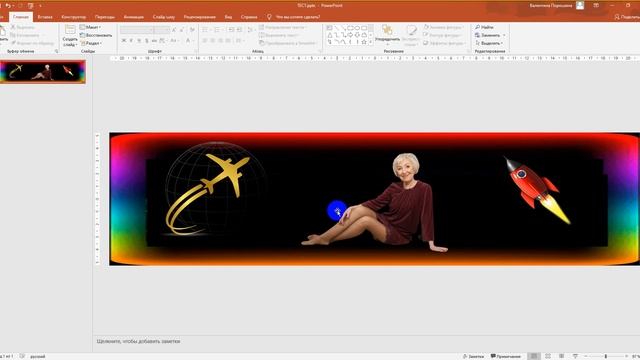Expand the shapes gallery more arrow

371,42
